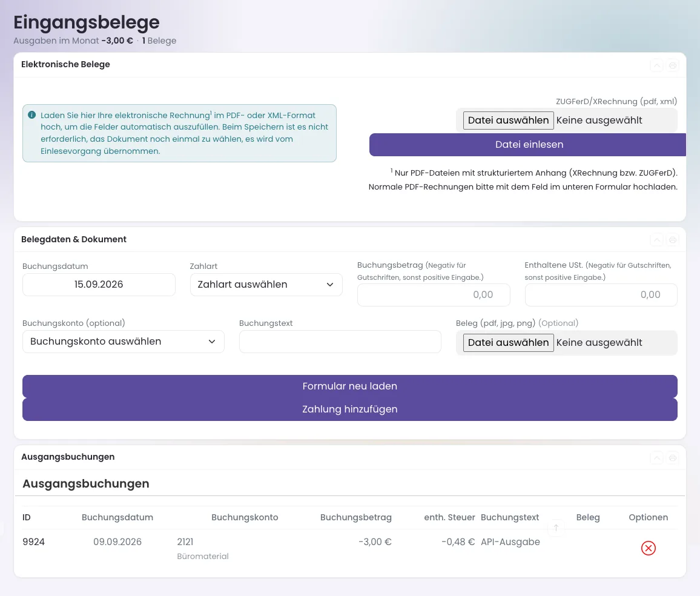The width and height of the screenshot is (700, 596).
Task: Choose a ZUGFeRD/XRechnung file to upload
Action: pos(509,121)
